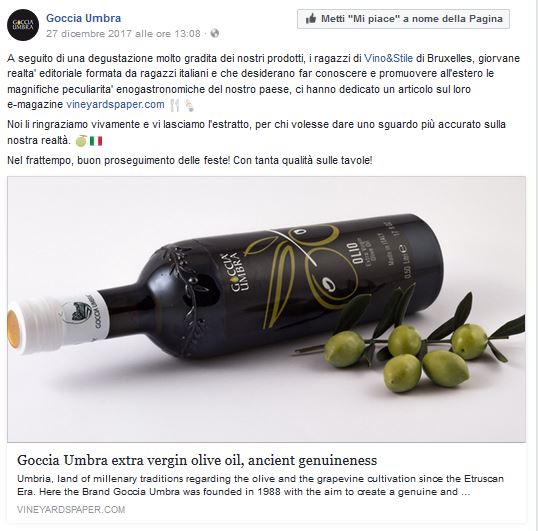Click the thumbs-up icon in the like button

tap(311, 19)
